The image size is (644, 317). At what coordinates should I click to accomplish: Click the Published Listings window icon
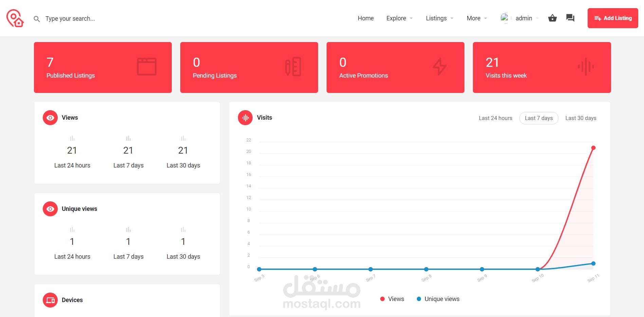point(147,66)
